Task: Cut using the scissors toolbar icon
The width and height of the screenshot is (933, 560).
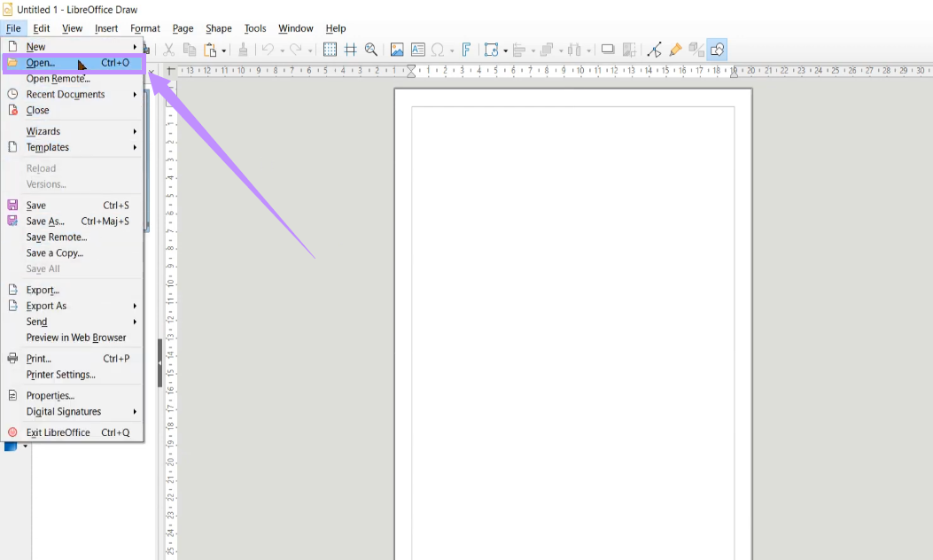Action: [168, 49]
